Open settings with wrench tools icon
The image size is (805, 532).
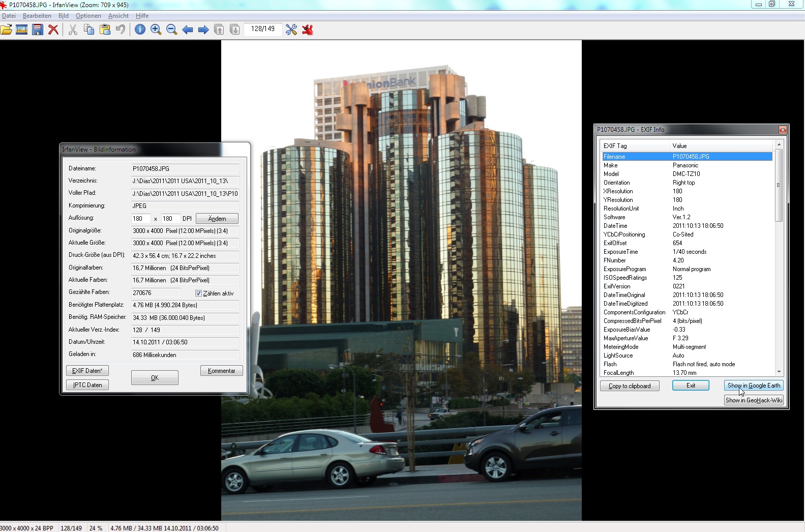click(x=291, y=29)
